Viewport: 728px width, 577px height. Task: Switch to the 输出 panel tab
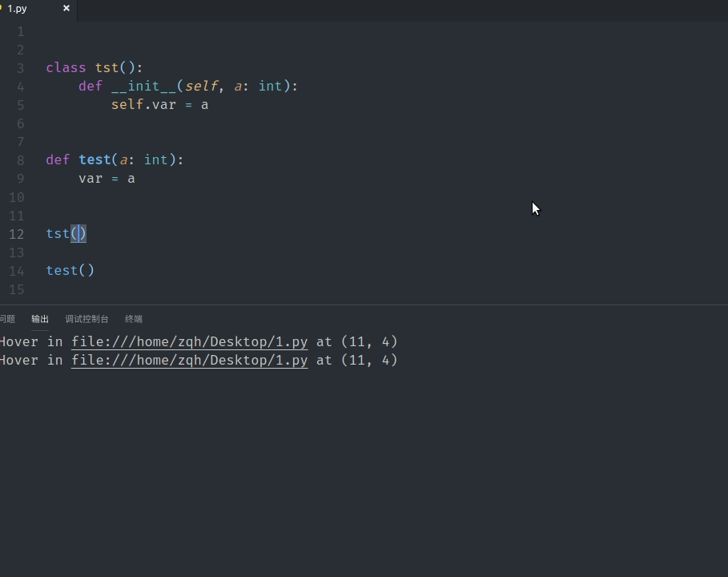click(40, 319)
